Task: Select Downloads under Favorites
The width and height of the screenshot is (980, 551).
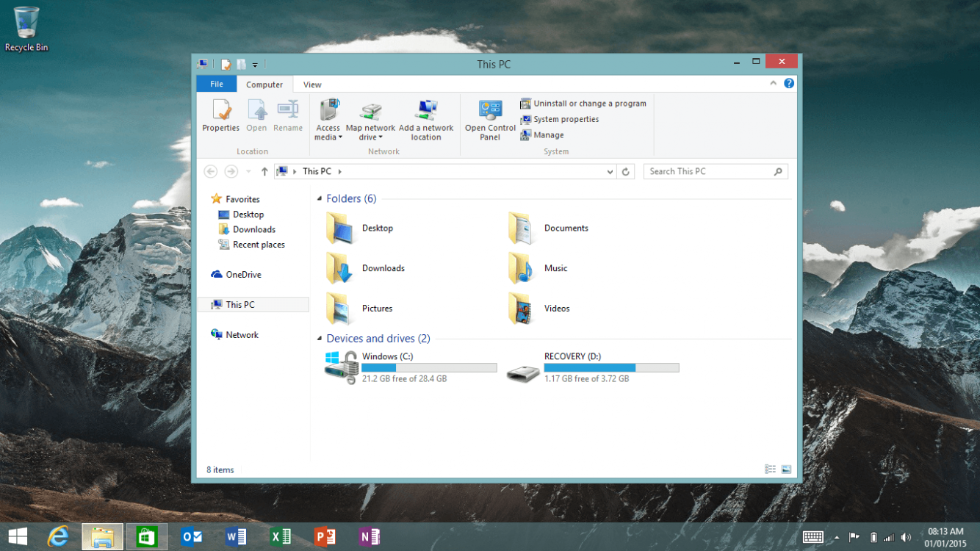Action: point(247,229)
